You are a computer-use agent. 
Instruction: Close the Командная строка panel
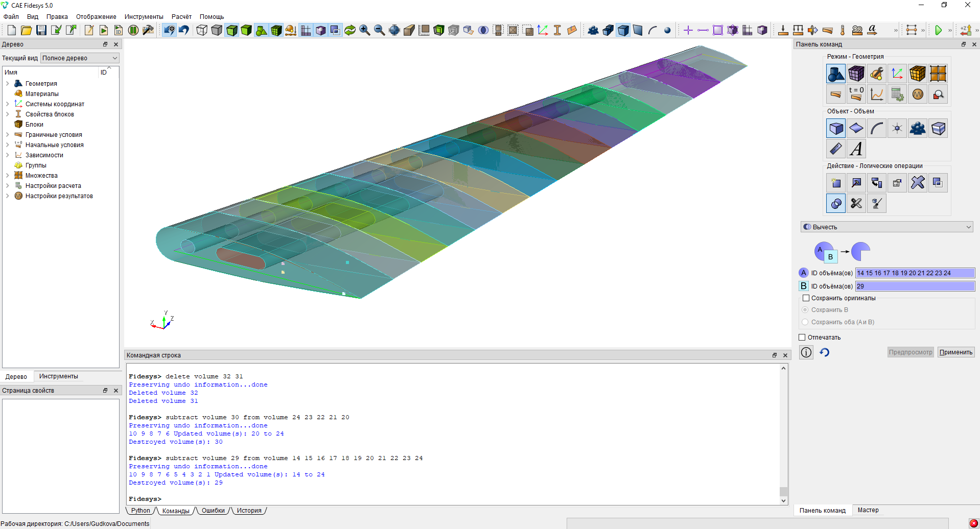785,355
